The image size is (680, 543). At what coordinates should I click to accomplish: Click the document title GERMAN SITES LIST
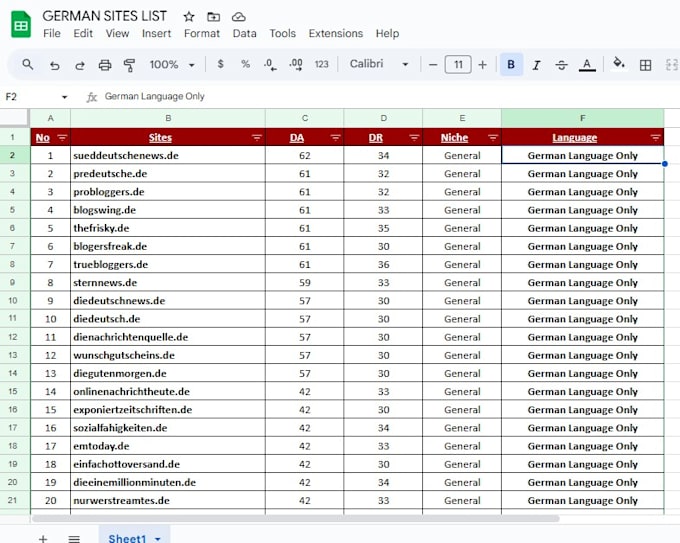click(x=105, y=16)
